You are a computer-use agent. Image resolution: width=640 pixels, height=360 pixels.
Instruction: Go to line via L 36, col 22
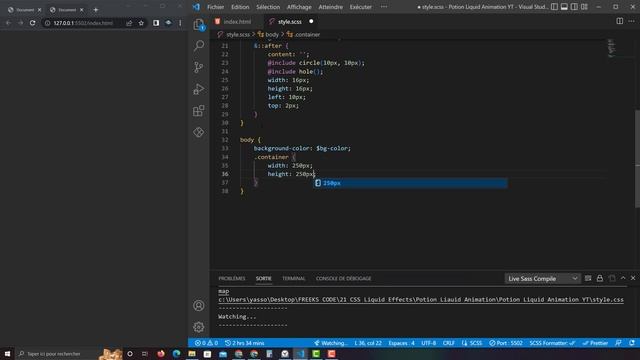tap(368, 343)
